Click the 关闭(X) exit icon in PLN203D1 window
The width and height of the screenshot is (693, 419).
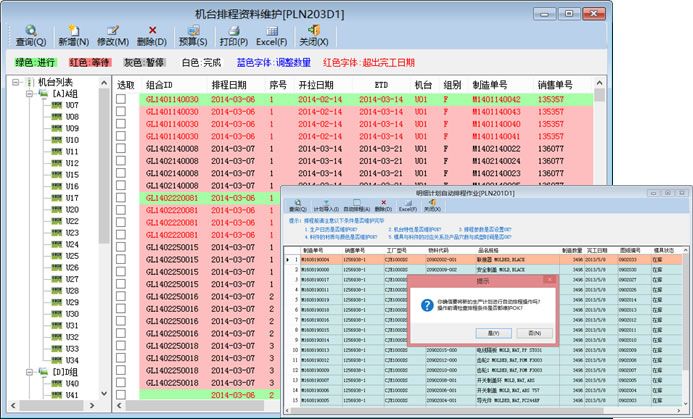point(313,30)
